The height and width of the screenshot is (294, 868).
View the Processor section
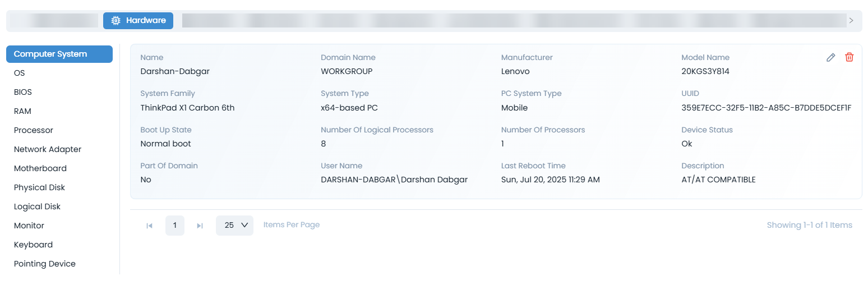pyautogui.click(x=34, y=131)
